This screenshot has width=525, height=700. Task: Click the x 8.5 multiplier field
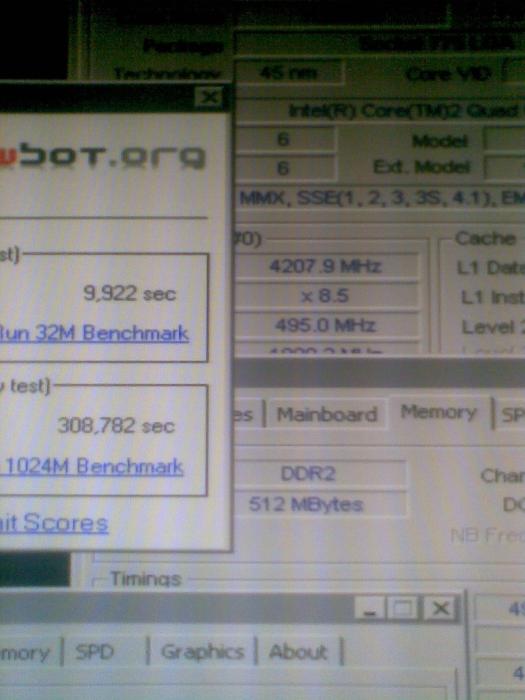coord(325,296)
